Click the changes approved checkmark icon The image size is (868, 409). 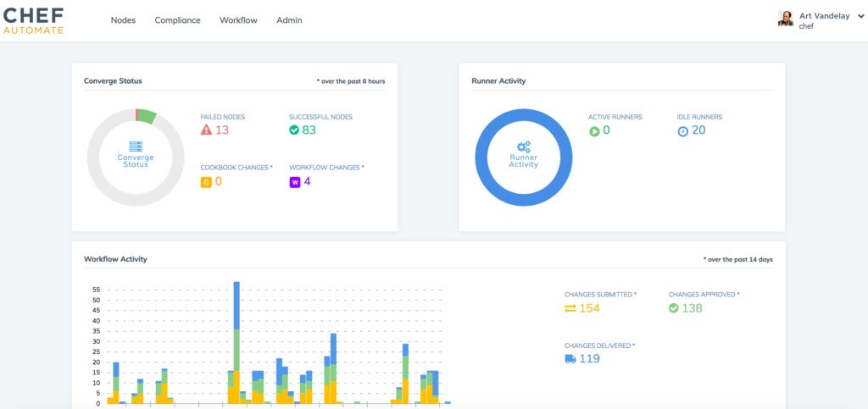point(673,308)
